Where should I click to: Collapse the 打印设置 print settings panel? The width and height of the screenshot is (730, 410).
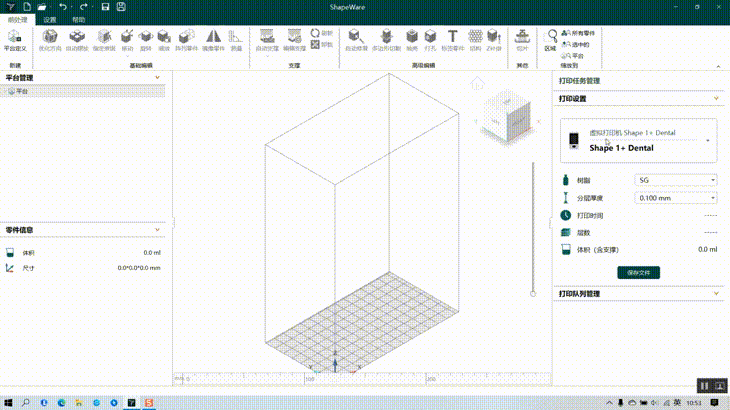716,99
